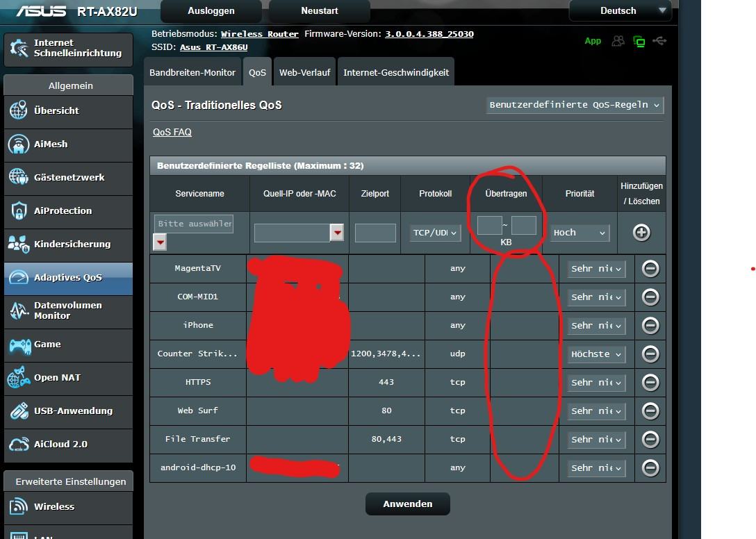Change android-dhcp-10 priority dropdown
This screenshot has height=539, width=756.
596,468
